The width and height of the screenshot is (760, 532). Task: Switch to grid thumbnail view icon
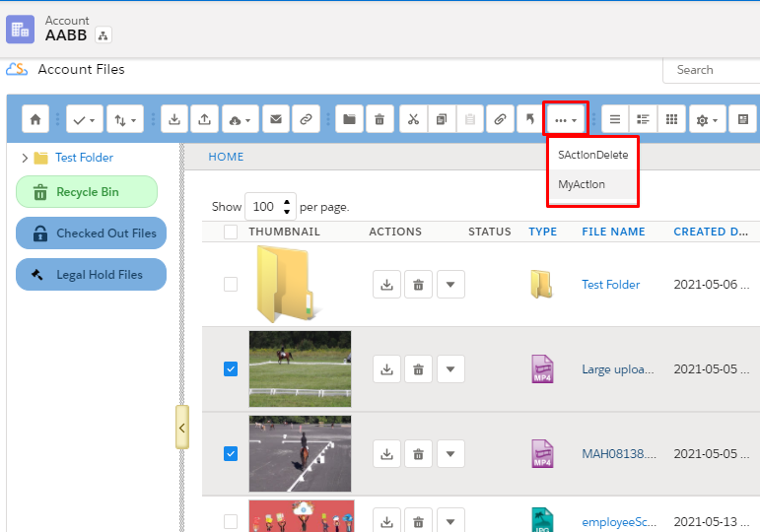click(671, 119)
